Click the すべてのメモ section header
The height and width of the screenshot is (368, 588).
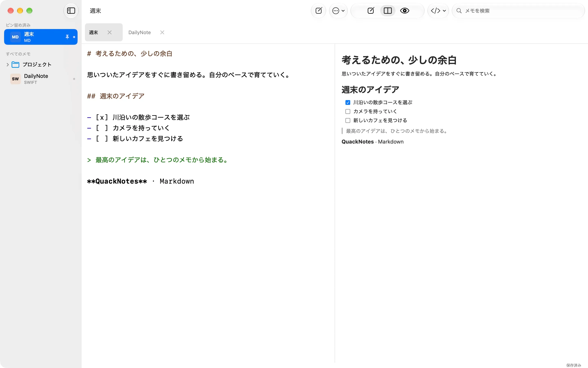(18, 54)
